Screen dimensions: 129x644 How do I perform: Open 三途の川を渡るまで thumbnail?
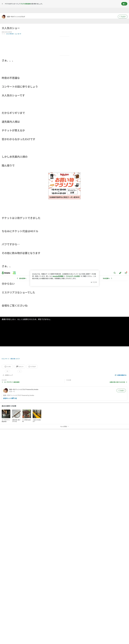coord(37,414)
